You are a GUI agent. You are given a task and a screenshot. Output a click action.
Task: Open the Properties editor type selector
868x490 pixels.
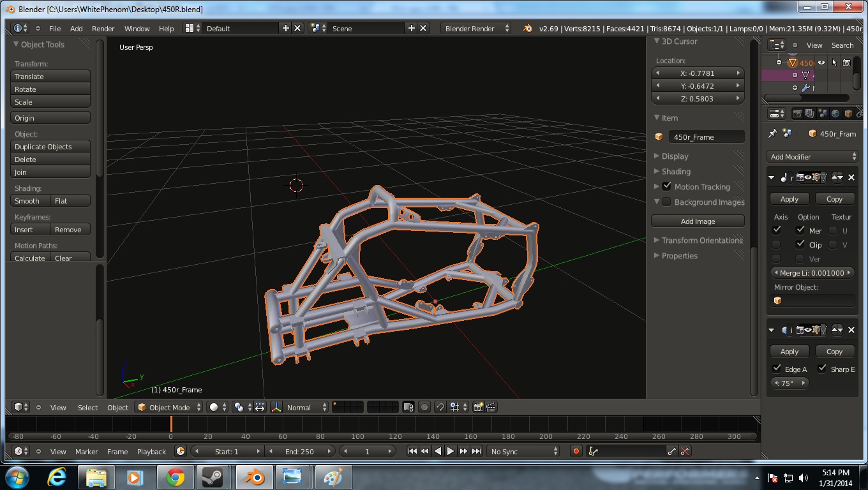[x=777, y=114]
